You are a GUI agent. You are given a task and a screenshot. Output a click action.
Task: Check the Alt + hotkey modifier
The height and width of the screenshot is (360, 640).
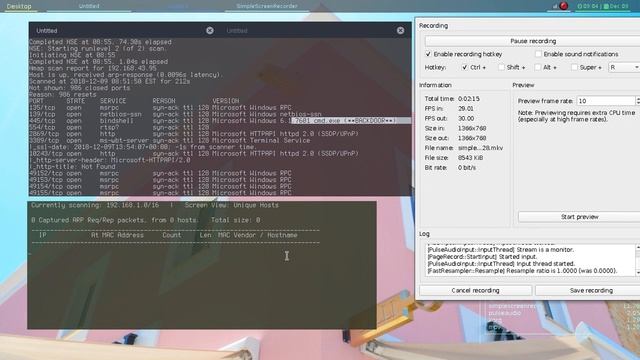coord(538,67)
